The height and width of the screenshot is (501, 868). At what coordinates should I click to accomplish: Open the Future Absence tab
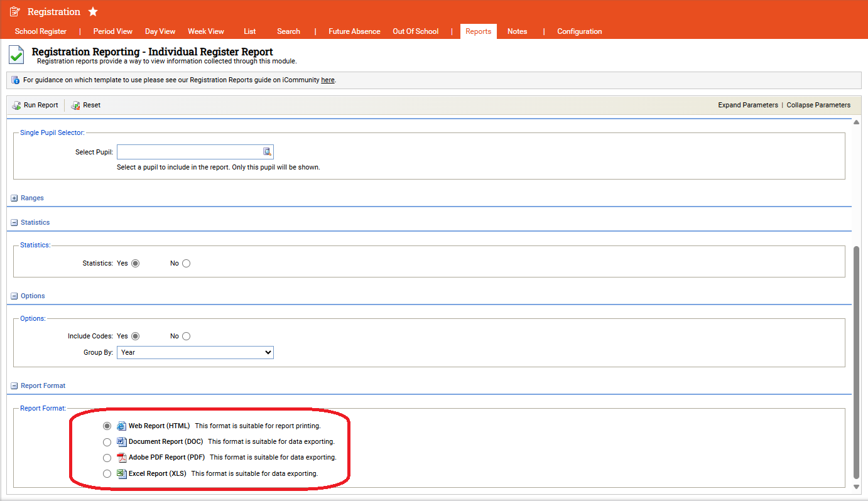pyautogui.click(x=354, y=31)
